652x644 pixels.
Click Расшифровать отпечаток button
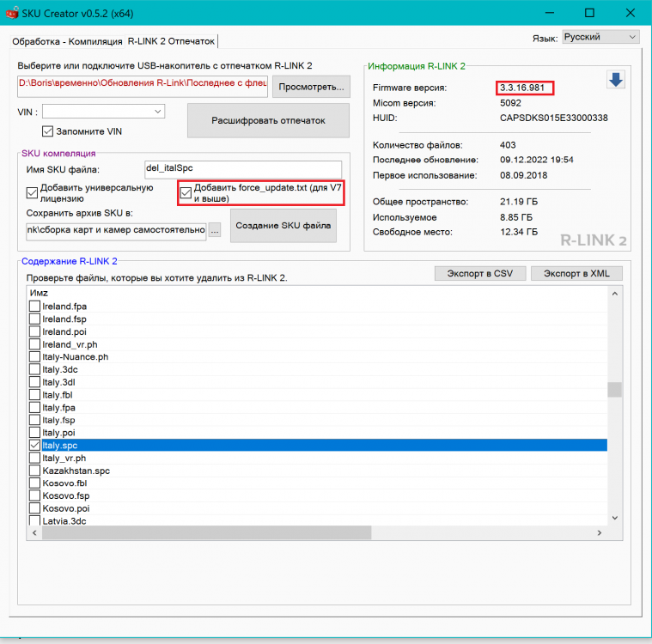268,120
